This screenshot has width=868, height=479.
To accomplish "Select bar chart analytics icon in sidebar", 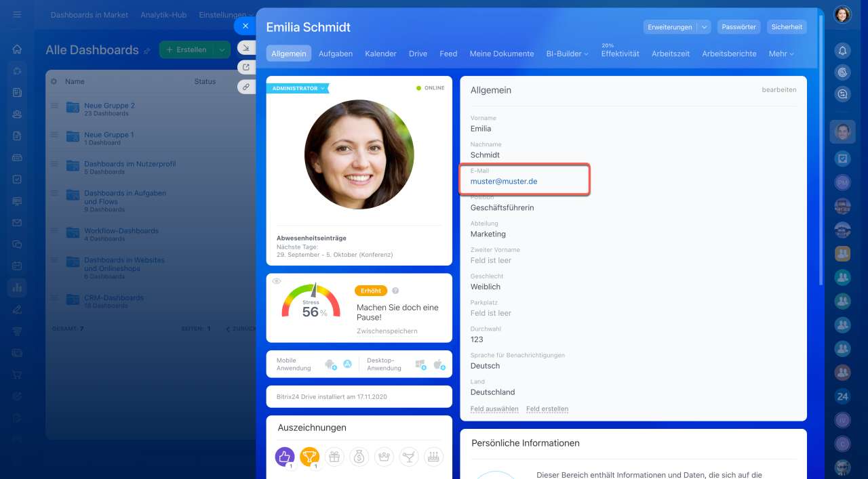I will [x=17, y=288].
